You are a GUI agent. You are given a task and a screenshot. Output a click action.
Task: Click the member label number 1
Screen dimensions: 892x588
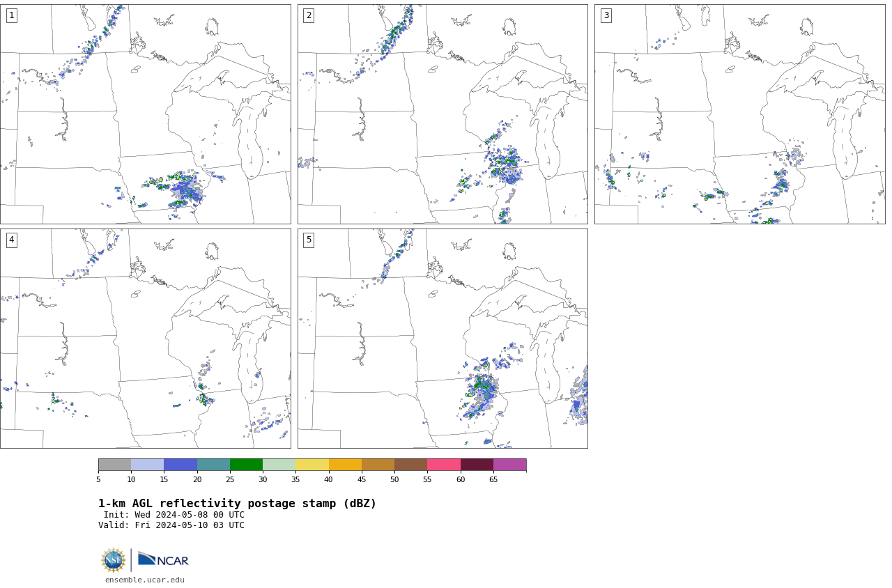(11, 15)
